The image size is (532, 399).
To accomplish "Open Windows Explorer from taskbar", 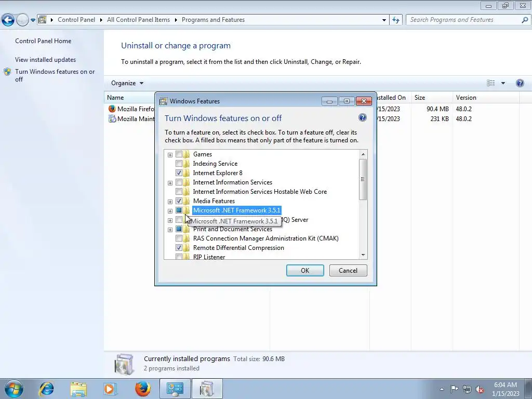I will pos(78,389).
